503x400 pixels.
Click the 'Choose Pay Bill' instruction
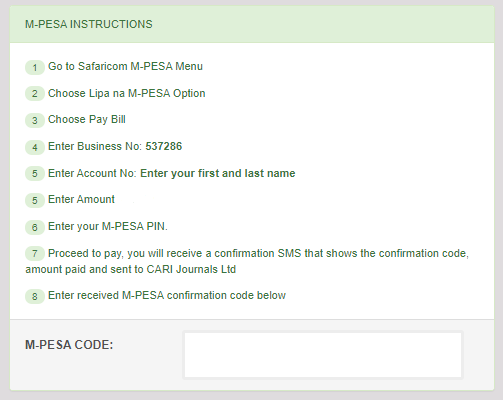pos(87,119)
